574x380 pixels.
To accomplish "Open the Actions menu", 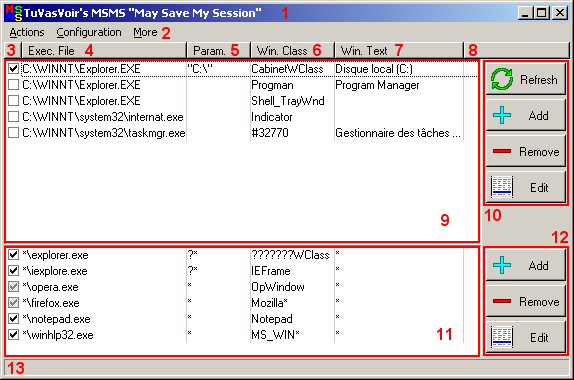I will (x=27, y=33).
